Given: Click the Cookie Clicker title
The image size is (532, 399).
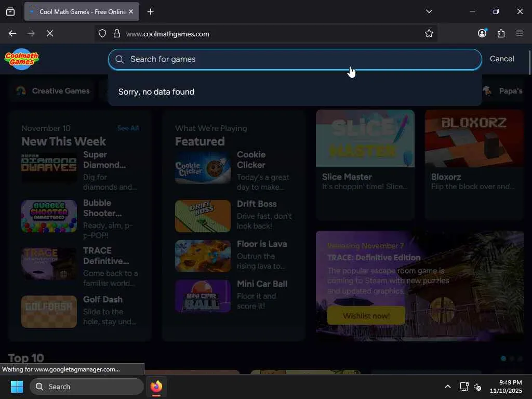Looking at the screenshot, I should (251, 160).
